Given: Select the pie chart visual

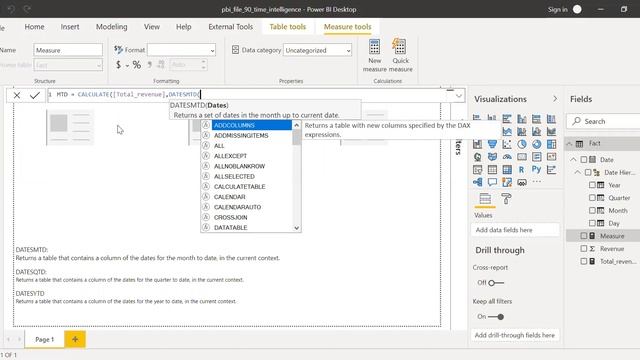Looking at the screenshot, I should coord(522,144).
